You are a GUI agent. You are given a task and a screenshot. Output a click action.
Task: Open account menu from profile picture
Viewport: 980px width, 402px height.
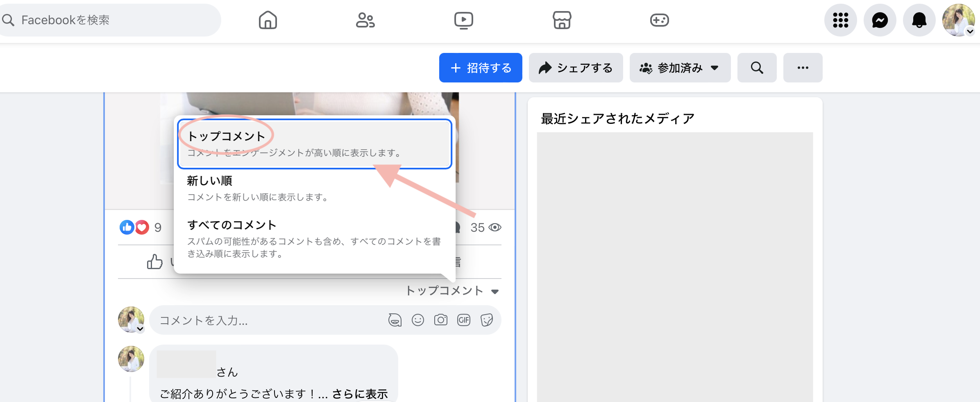click(958, 20)
